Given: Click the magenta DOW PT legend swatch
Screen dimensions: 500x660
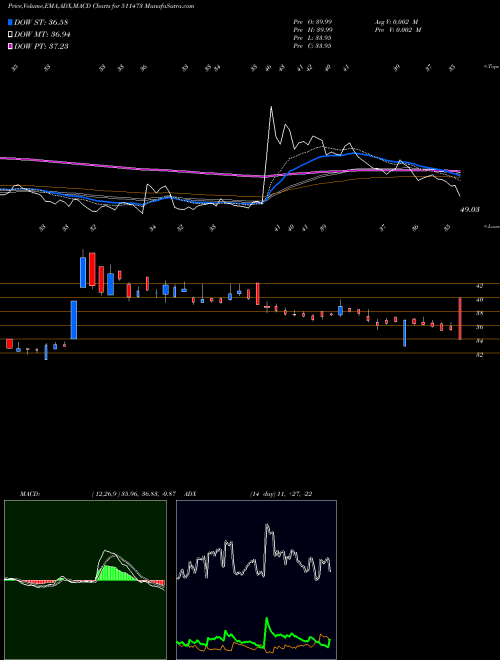Looking at the screenshot, I should click(x=11, y=46).
